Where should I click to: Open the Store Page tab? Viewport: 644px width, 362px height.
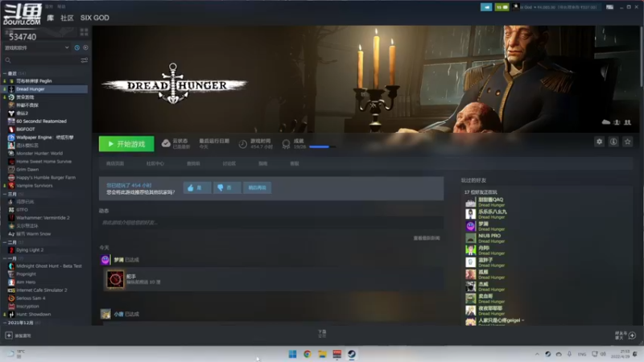(x=115, y=163)
